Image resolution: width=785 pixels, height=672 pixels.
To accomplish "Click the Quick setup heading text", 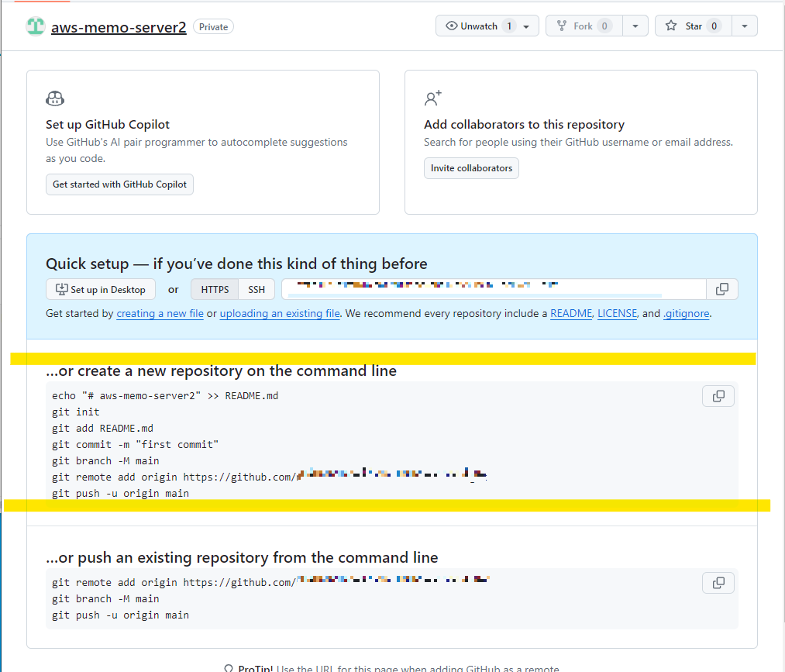I will coord(236,264).
